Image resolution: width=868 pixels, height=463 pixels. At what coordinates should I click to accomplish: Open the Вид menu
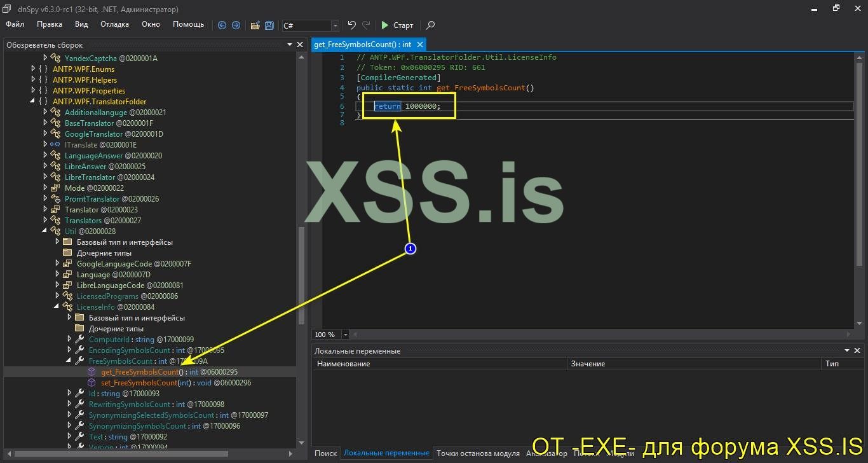click(81, 24)
